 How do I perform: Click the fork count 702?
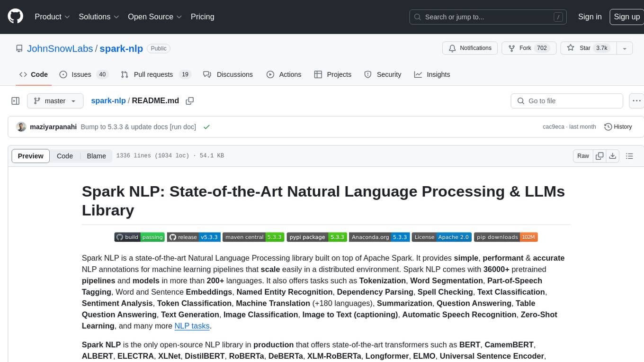click(x=542, y=48)
